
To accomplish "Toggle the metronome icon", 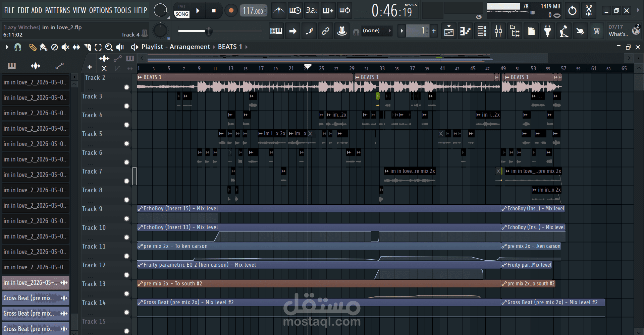I will tap(279, 11).
